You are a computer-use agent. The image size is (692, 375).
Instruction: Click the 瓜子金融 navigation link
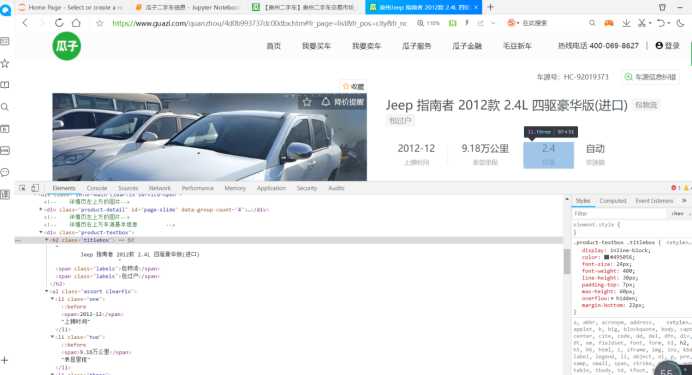tap(467, 46)
